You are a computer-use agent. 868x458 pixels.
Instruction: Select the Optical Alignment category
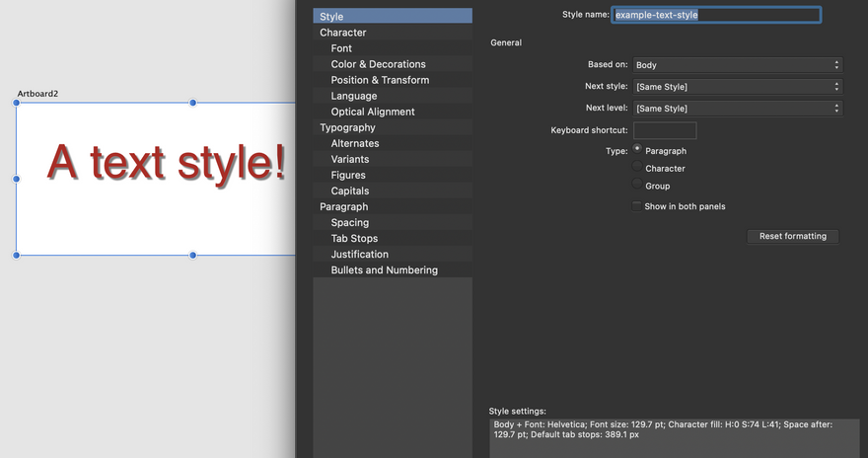tap(373, 112)
